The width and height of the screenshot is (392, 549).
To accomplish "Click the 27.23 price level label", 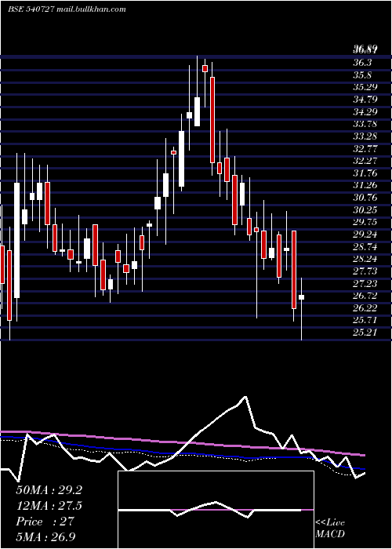I will click(365, 283).
